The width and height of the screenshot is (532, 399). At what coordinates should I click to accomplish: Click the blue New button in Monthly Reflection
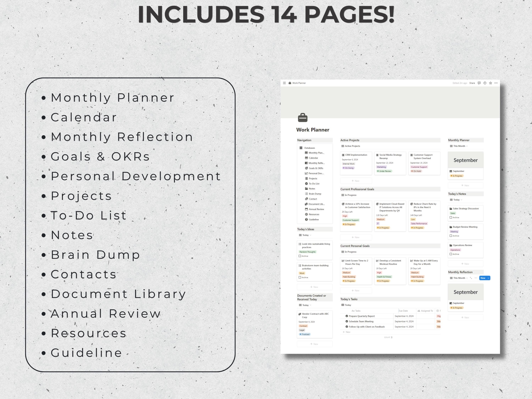[x=483, y=278]
